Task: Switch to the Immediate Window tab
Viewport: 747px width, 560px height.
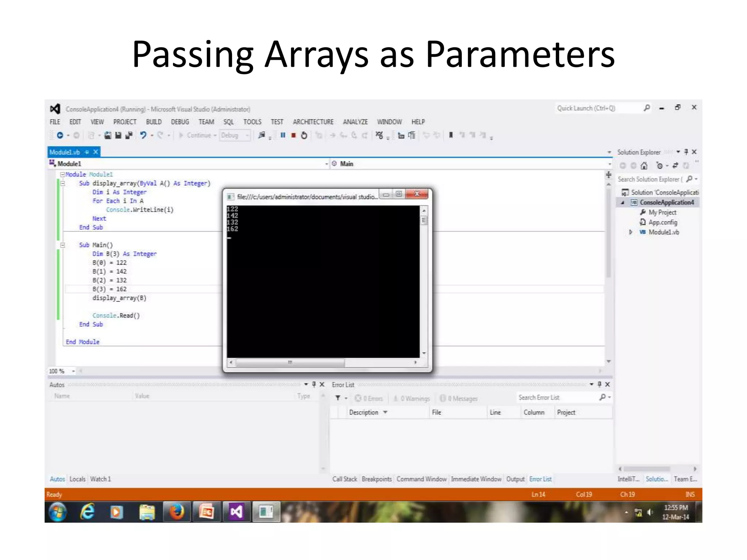Action: coord(476,479)
